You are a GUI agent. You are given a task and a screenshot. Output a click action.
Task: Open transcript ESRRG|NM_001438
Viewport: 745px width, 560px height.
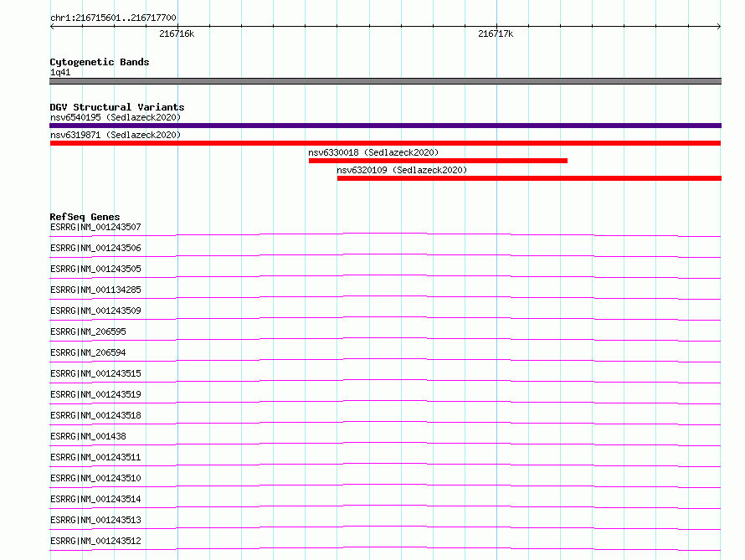pos(88,436)
